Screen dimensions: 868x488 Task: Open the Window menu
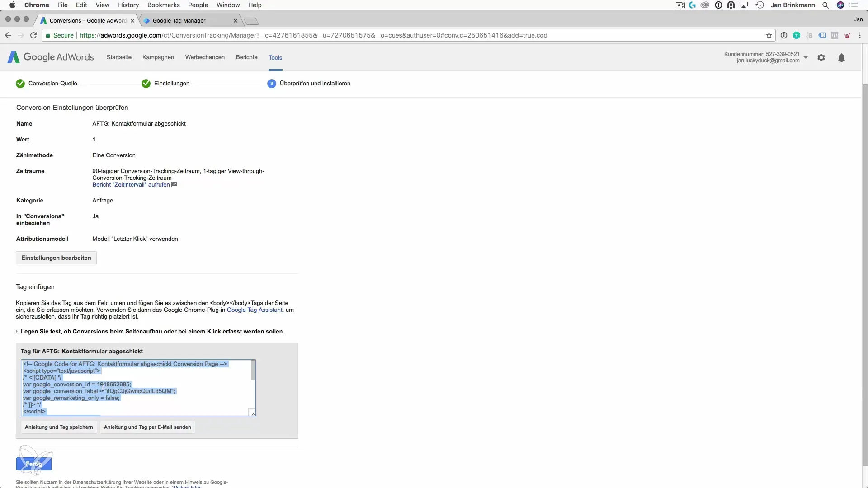(x=228, y=5)
